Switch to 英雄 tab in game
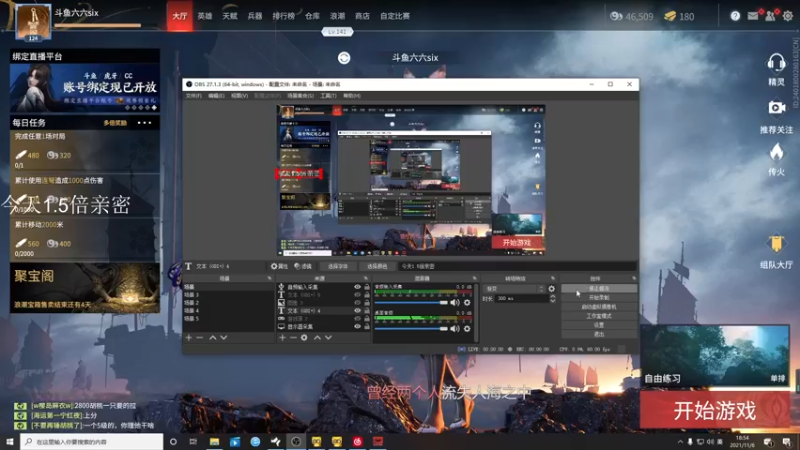The image size is (800, 450). click(205, 16)
